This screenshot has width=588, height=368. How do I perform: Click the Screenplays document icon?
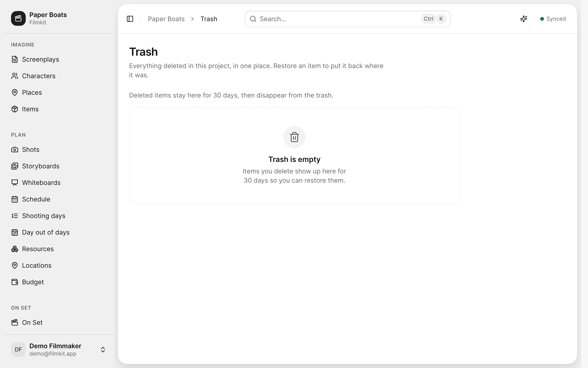[14, 59]
